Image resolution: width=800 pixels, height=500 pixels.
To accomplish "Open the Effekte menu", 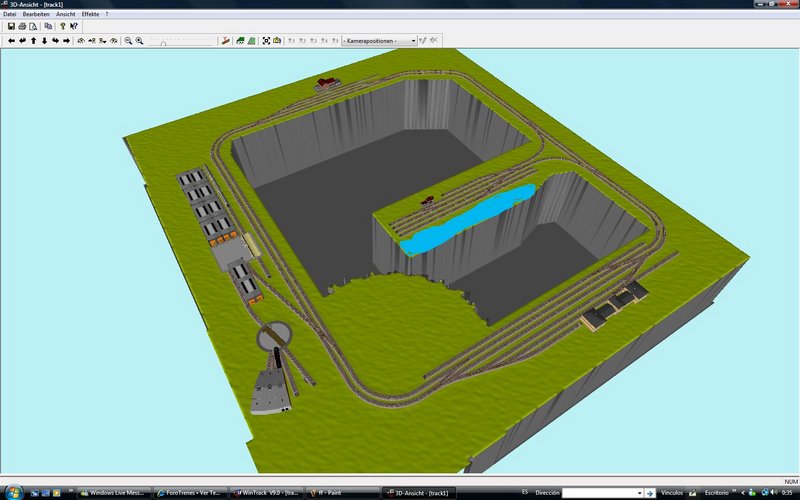I will point(90,14).
